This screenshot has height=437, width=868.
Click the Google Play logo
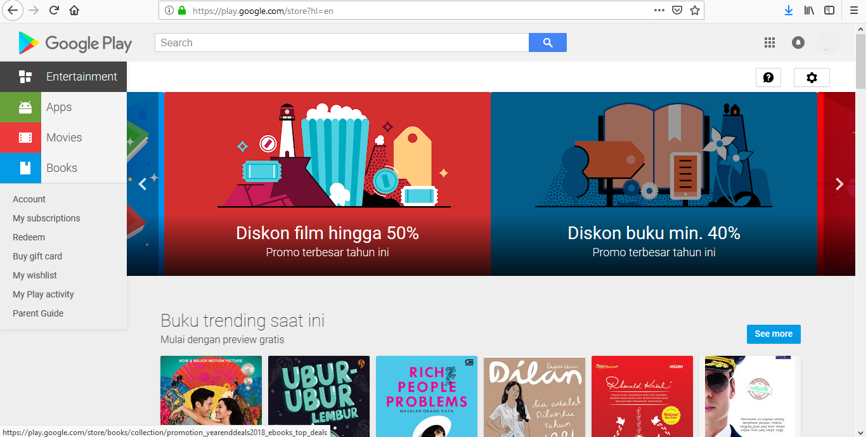pos(75,43)
